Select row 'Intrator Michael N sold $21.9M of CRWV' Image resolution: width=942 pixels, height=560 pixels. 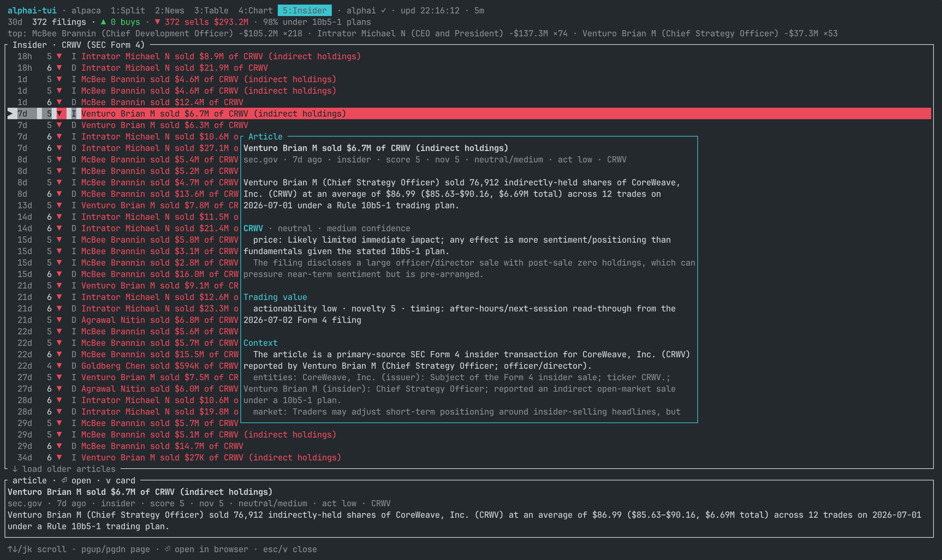click(x=469, y=68)
